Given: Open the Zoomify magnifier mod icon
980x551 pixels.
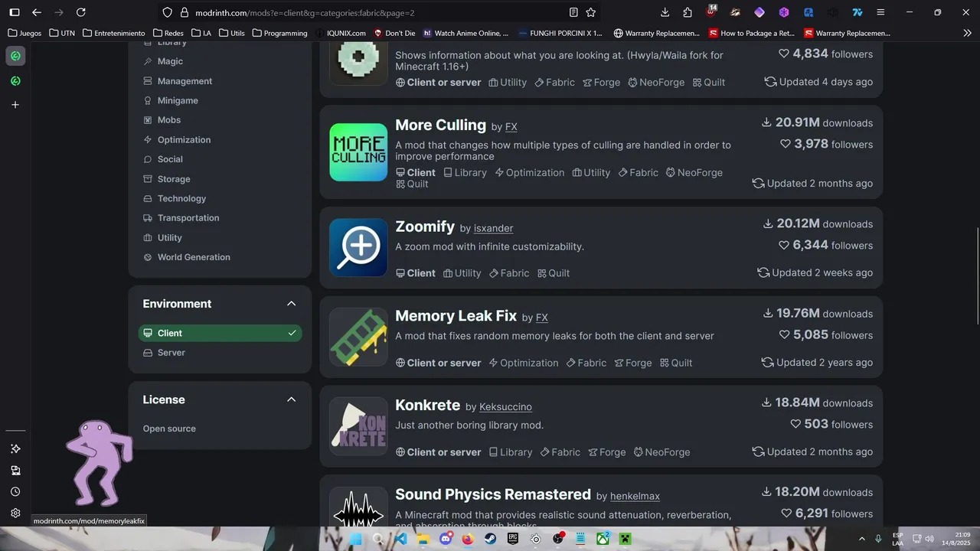Looking at the screenshot, I should [358, 247].
